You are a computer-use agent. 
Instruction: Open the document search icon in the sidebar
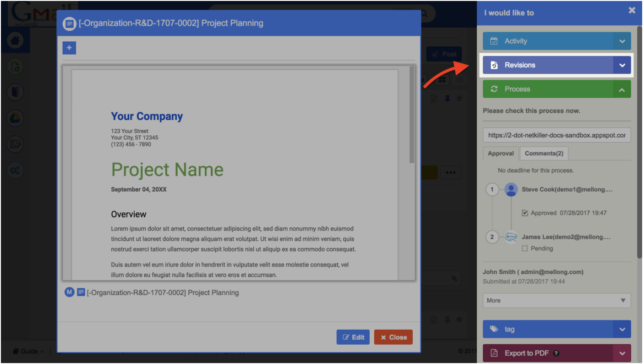pyautogui.click(x=15, y=67)
